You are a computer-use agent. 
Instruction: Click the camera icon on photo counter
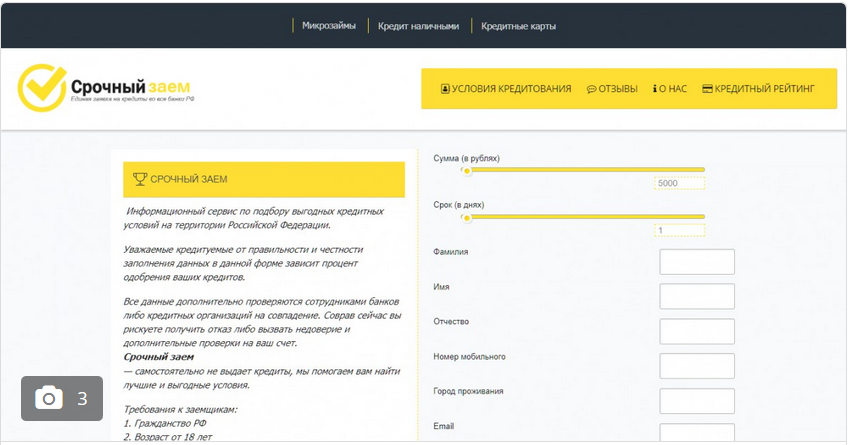pos(48,399)
